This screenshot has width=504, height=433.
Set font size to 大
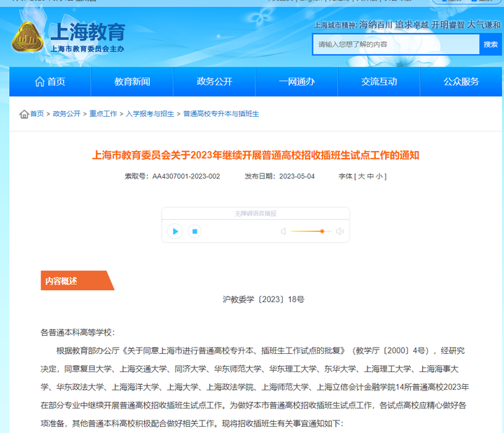(361, 176)
